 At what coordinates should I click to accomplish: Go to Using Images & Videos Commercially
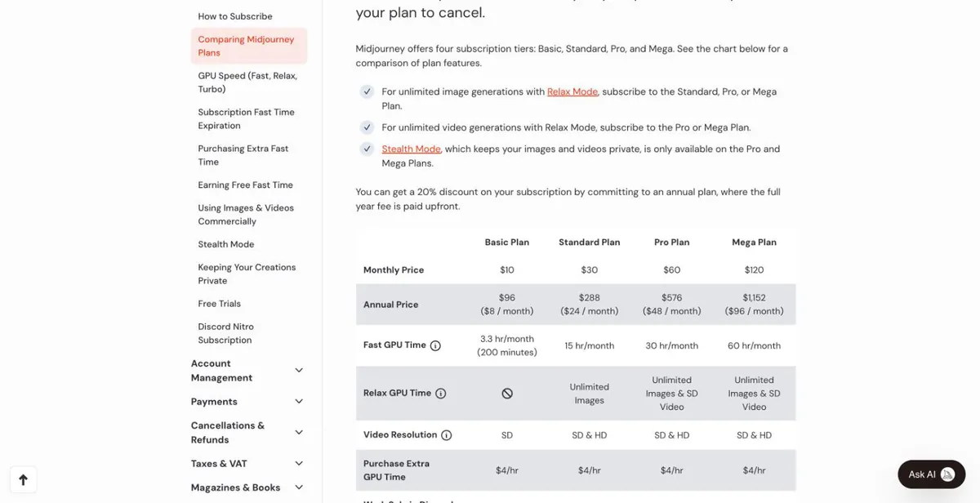pos(246,215)
